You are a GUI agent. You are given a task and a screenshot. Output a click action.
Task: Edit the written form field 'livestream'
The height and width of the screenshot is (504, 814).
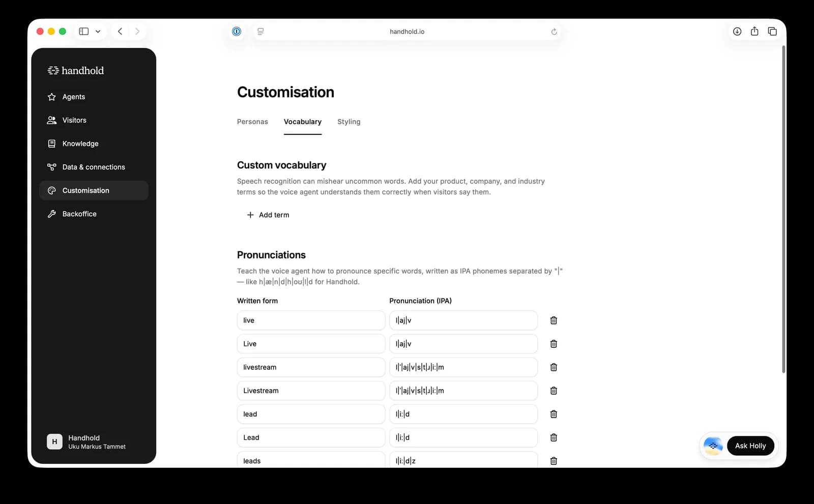point(311,367)
